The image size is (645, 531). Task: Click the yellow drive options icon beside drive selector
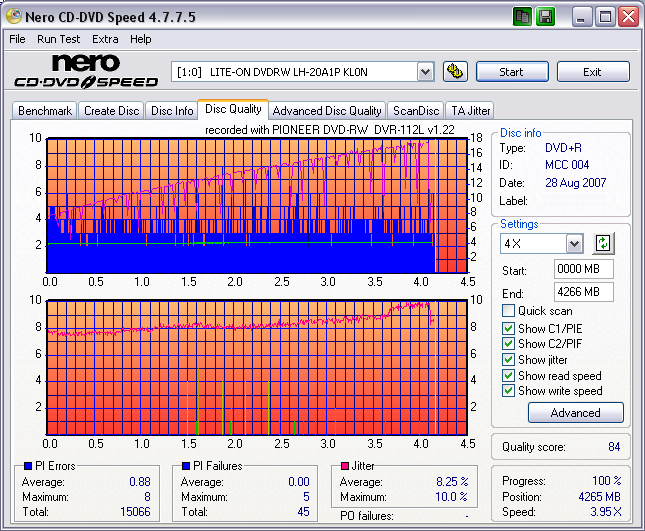coord(455,71)
